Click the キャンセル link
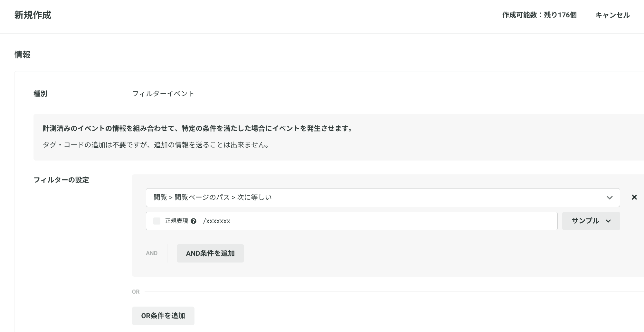 click(612, 15)
